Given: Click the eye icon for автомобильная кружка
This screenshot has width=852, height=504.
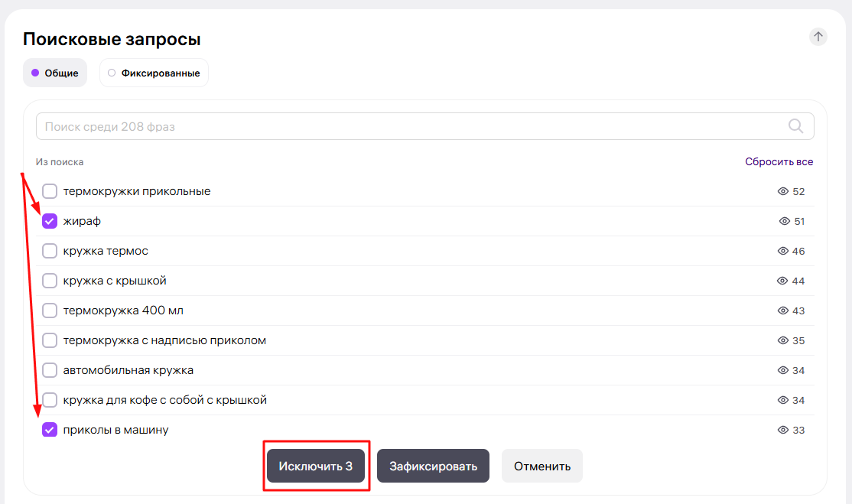Looking at the screenshot, I should tap(782, 370).
